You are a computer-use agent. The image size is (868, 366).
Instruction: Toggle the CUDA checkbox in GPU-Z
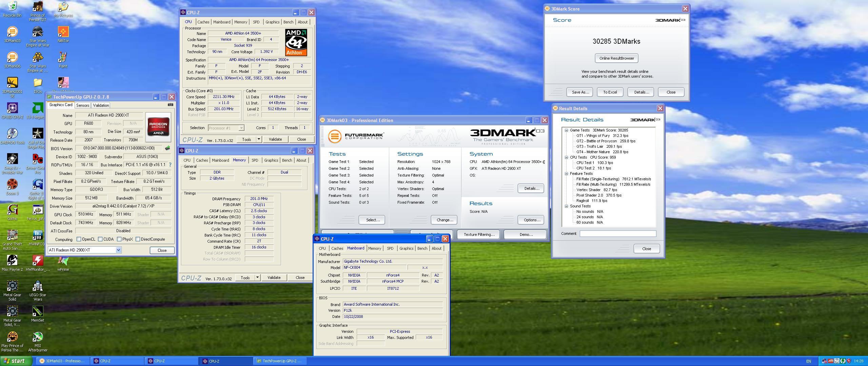point(100,239)
